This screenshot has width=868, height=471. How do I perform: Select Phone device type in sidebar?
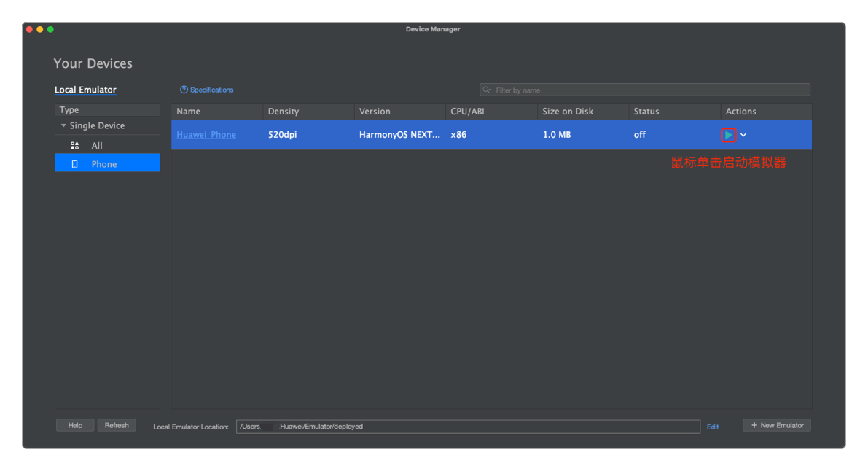tap(107, 163)
